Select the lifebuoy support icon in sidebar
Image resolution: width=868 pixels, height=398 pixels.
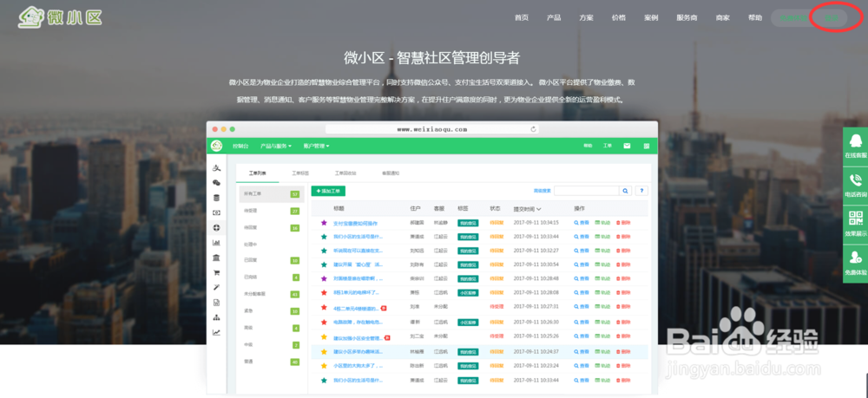click(216, 228)
